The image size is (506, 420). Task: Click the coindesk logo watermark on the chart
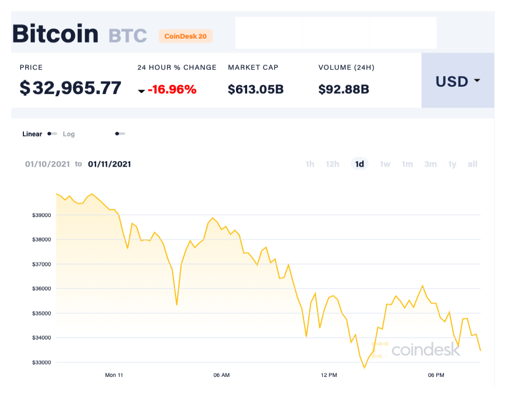[x=427, y=350]
